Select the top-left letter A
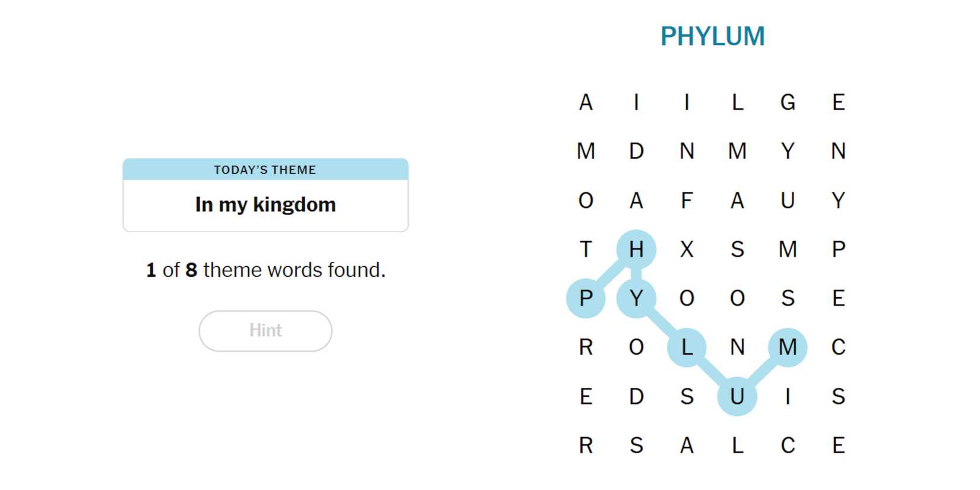The width and height of the screenshot is (980, 490). click(586, 103)
